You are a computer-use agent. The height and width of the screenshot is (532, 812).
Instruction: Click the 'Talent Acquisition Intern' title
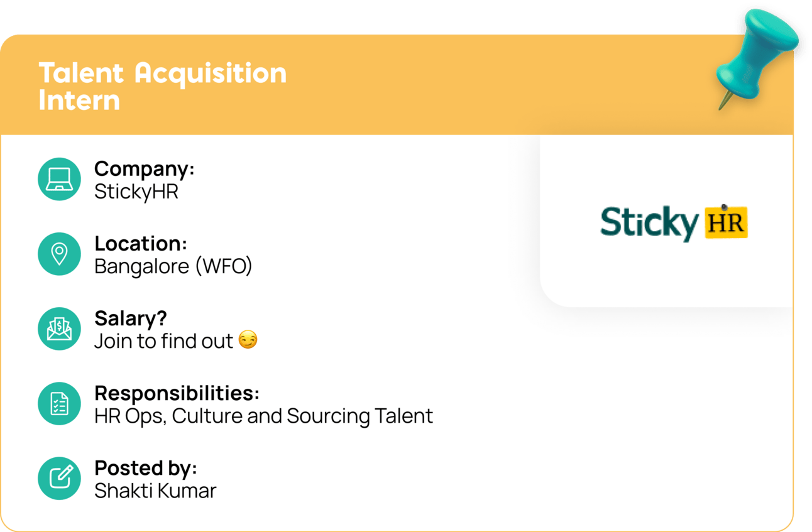coord(162,86)
